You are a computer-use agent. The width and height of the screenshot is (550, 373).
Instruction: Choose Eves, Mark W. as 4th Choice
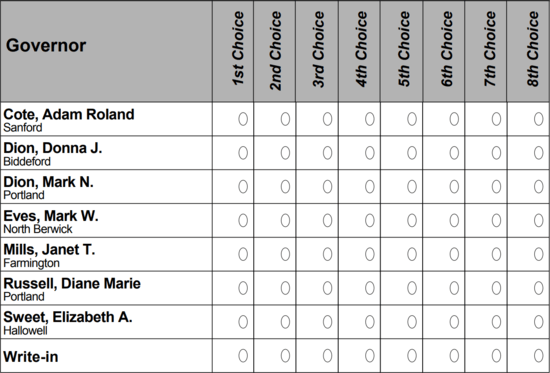370,220
